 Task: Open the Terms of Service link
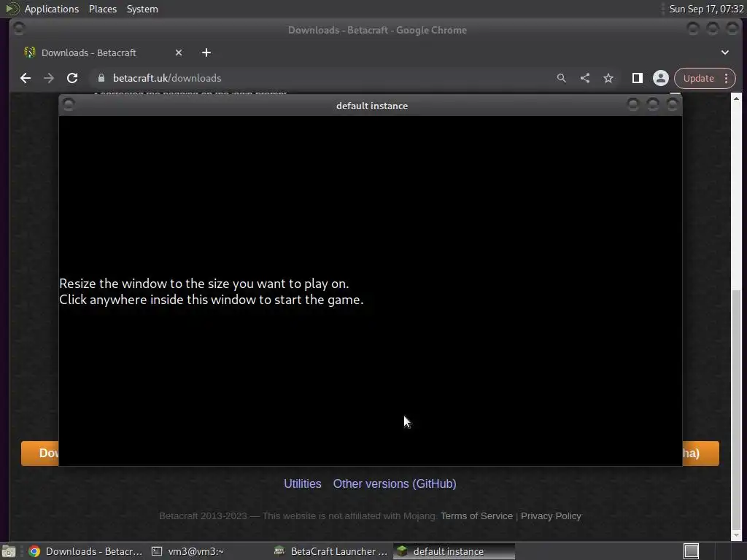tap(476, 516)
